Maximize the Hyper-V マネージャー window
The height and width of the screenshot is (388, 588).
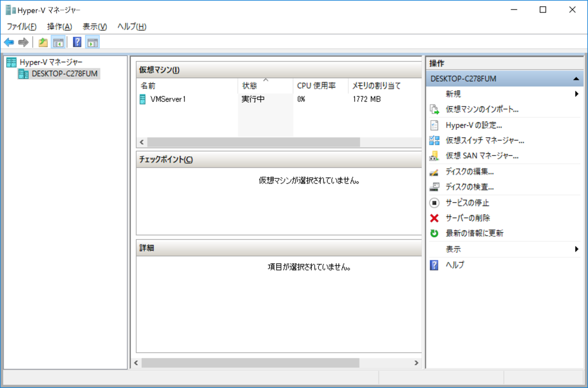point(543,10)
